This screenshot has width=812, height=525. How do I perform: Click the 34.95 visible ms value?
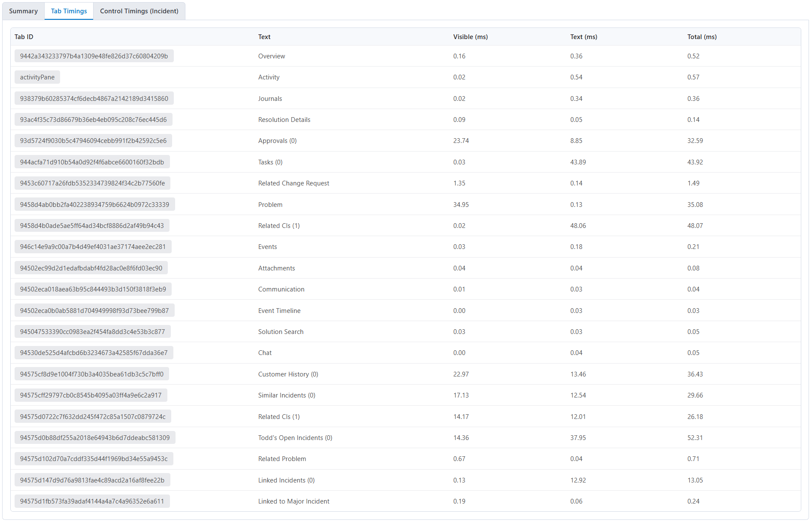(x=461, y=205)
